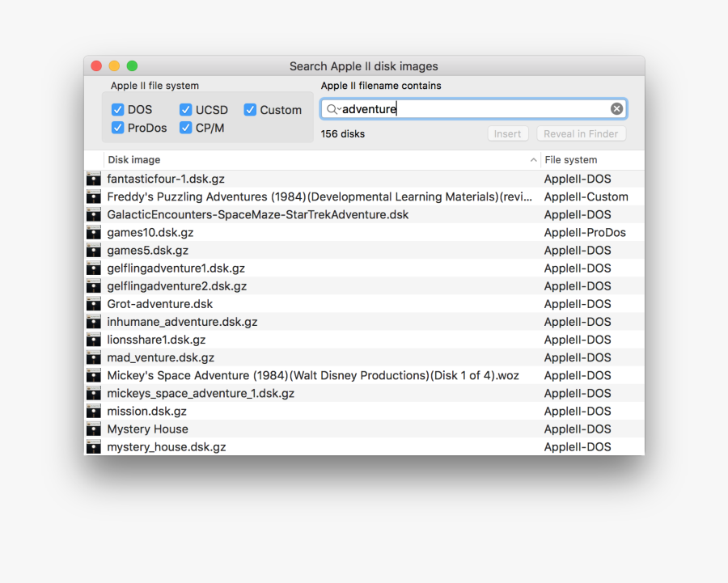The height and width of the screenshot is (583, 728).
Task: Click disk icon next to lionsshare1.dsk.gz
Action: 94,340
